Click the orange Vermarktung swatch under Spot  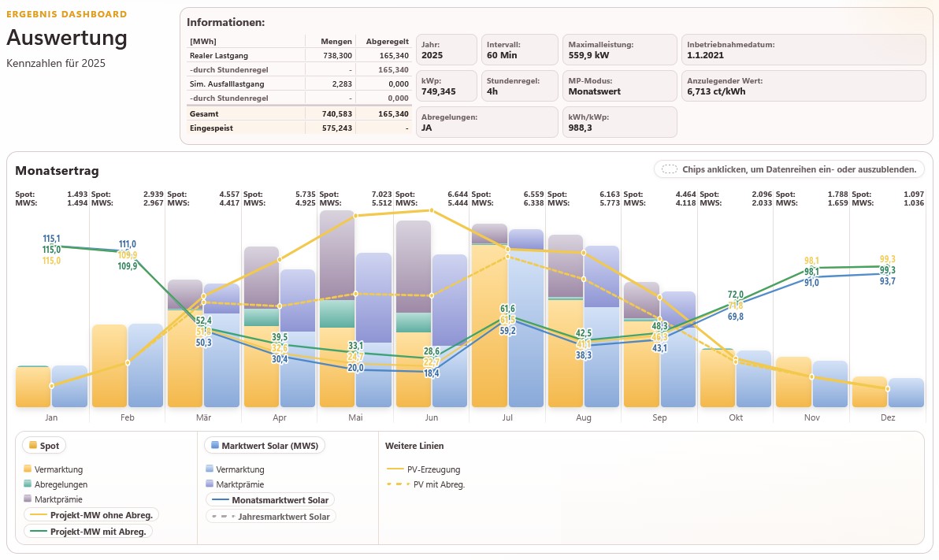coord(28,469)
